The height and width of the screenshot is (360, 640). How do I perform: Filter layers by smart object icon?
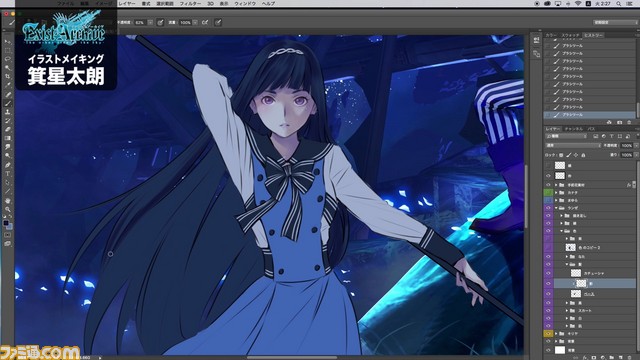(628, 136)
